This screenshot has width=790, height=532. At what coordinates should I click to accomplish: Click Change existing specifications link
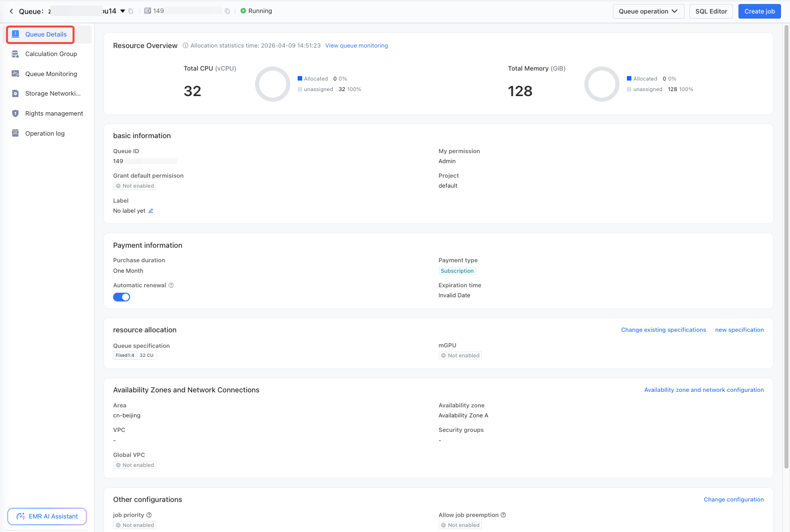(x=663, y=330)
